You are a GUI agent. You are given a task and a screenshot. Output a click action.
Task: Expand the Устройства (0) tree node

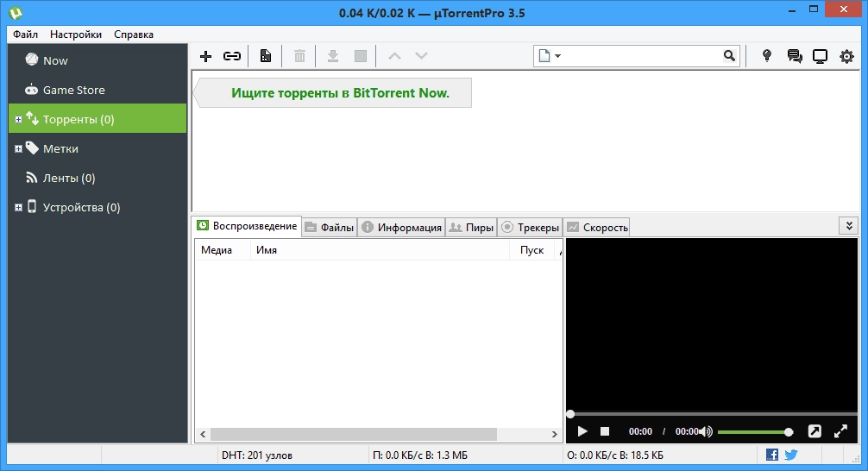point(18,207)
